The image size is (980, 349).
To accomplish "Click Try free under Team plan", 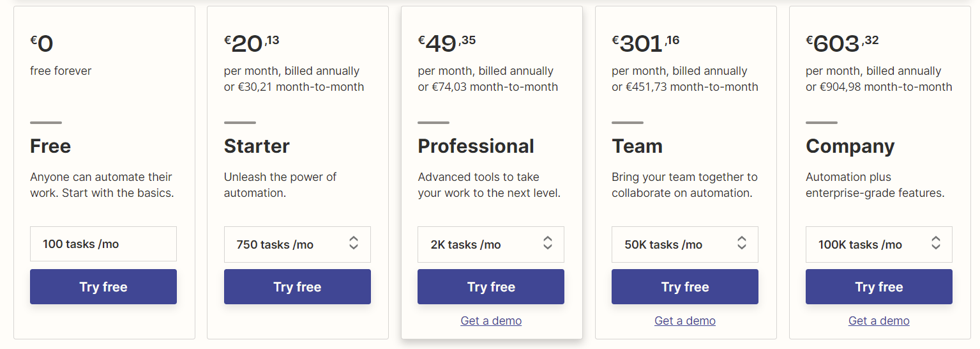I will 685,287.
